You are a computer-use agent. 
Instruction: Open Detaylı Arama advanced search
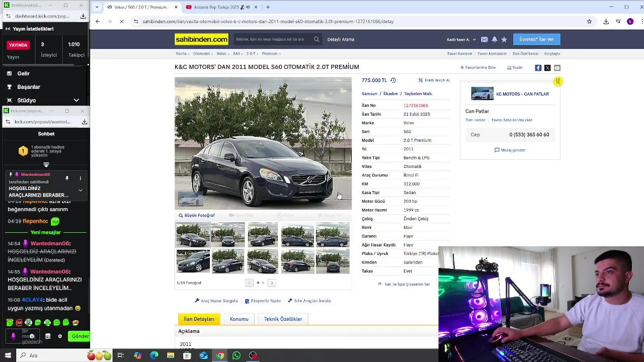[341, 39]
